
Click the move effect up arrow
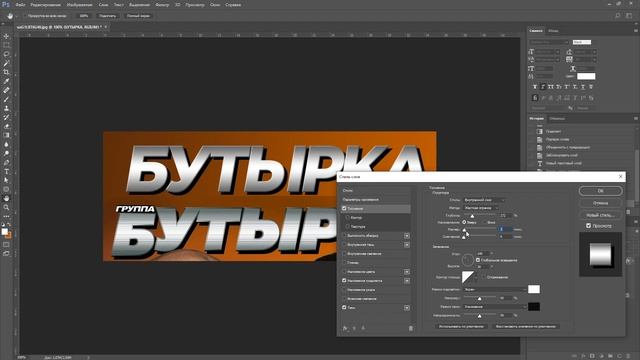tap(354, 328)
